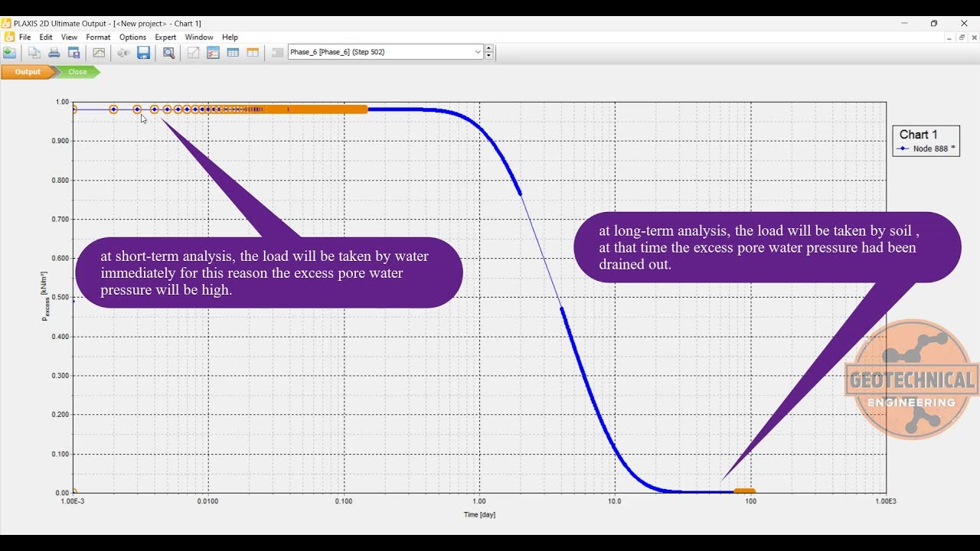
Task: Step phase selection up with arrow
Action: click(x=489, y=48)
